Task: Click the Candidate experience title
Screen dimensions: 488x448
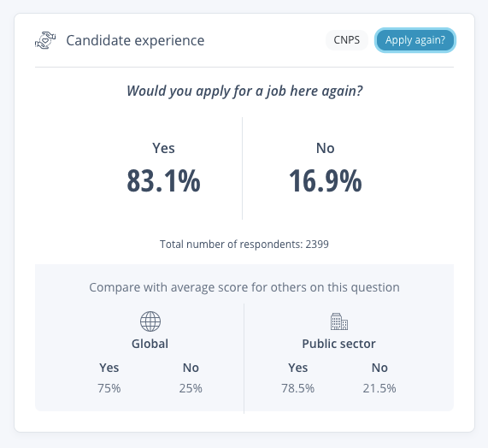Action: (135, 40)
